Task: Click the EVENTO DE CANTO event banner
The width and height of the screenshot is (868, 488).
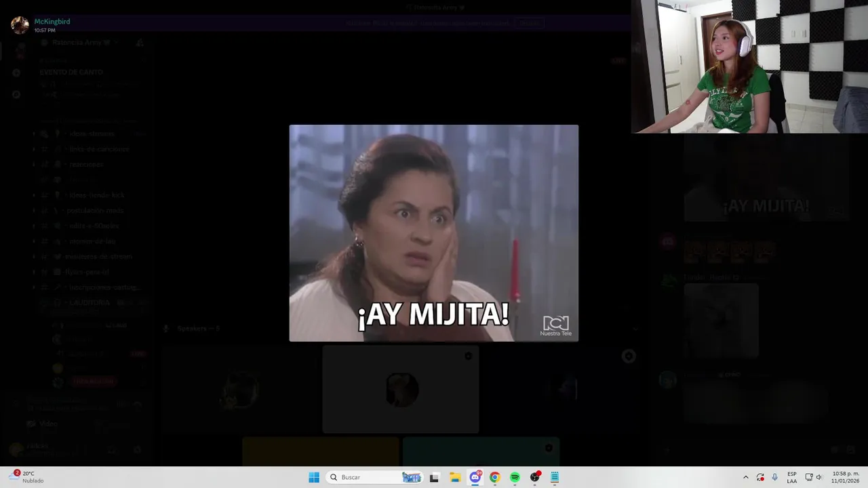Action: tap(71, 72)
